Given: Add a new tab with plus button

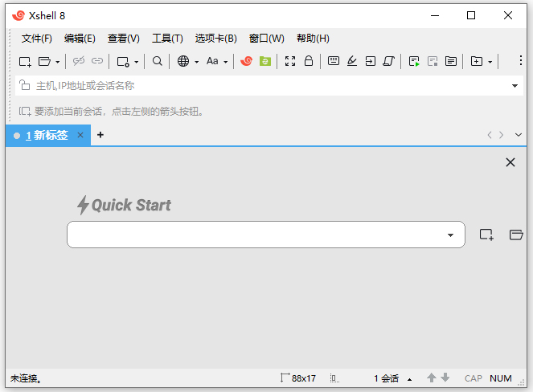Looking at the screenshot, I should (100, 135).
